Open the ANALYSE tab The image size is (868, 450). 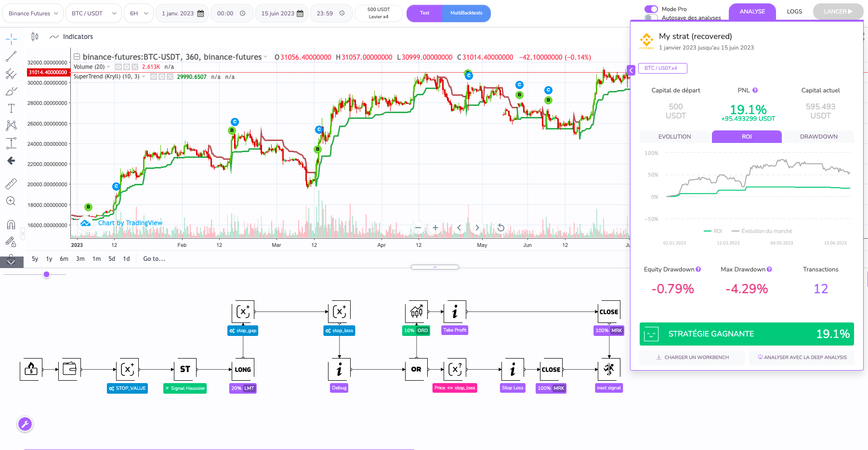pos(752,12)
